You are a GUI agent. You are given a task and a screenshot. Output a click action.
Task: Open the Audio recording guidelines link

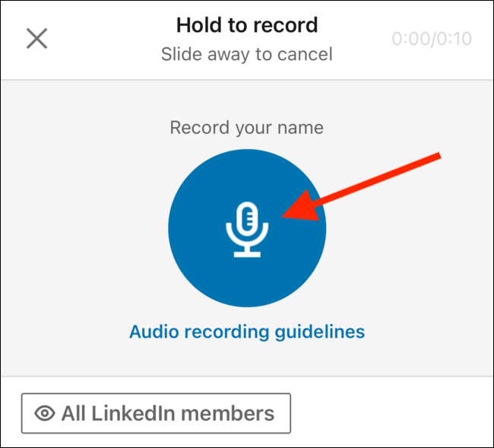pyautogui.click(x=247, y=332)
